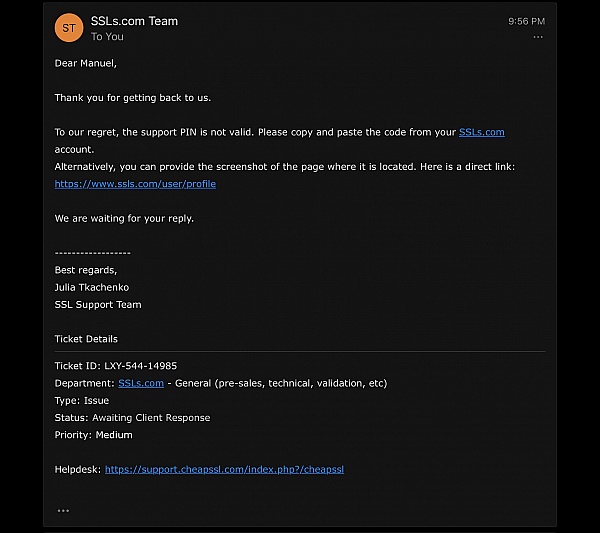
Task: Click the sender name SSLs.com Team
Action: (x=134, y=21)
